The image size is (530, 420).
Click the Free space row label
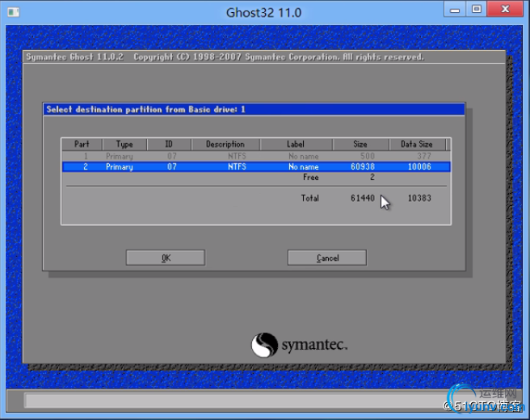(310, 178)
